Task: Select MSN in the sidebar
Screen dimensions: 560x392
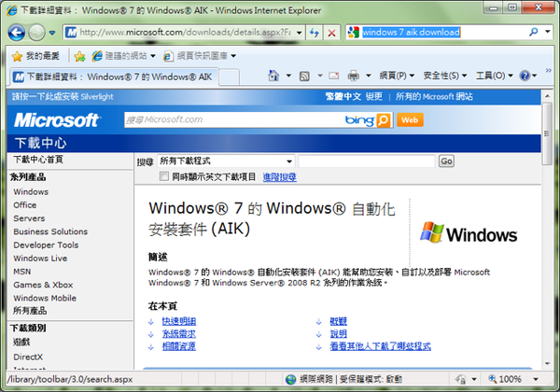Action: (22, 272)
